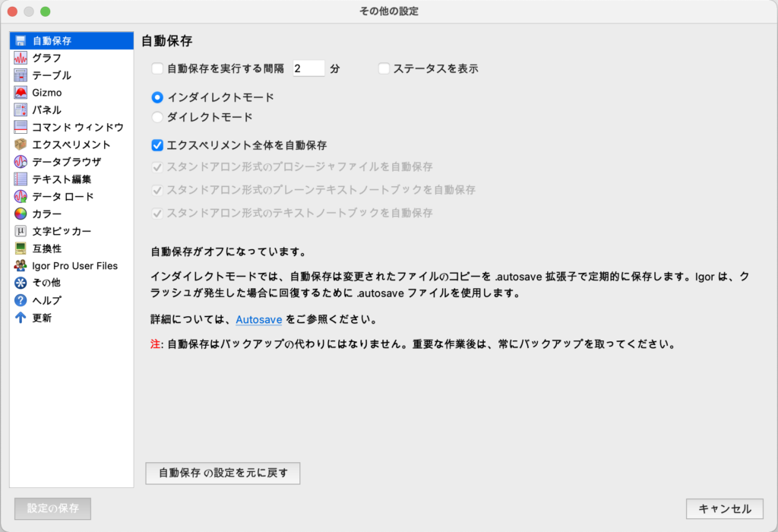This screenshot has height=532, width=778.
Task: Select the テーブル table icon
Action: tap(21, 75)
